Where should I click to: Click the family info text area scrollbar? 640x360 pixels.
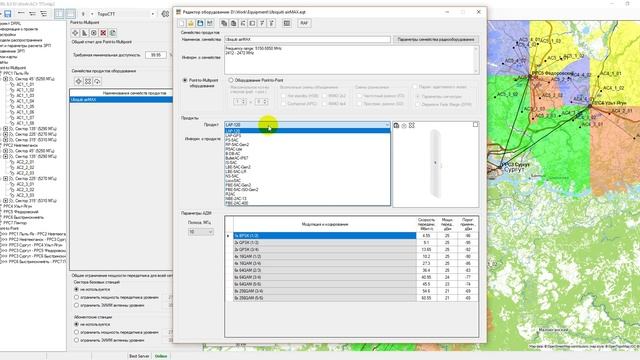click(476, 60)
